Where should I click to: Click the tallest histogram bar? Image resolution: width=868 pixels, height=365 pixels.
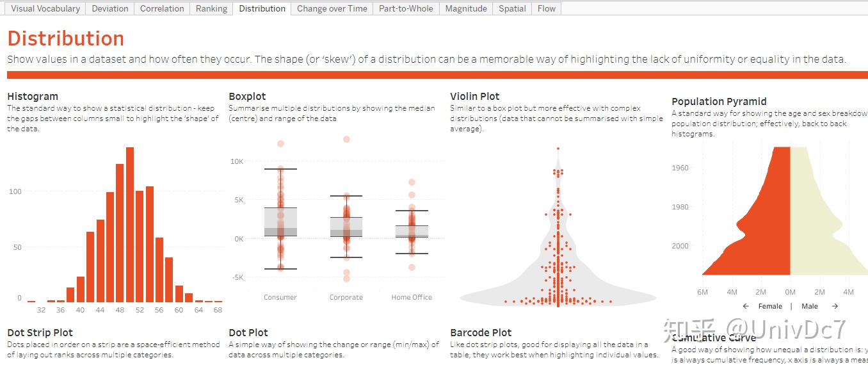pos(130,224)
